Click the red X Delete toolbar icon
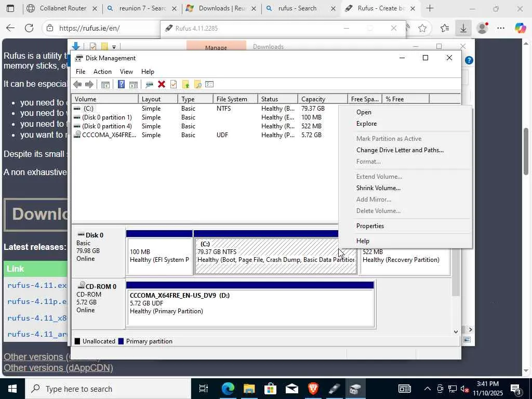Viewport: 532px width, 399px height. coord(162,85)
